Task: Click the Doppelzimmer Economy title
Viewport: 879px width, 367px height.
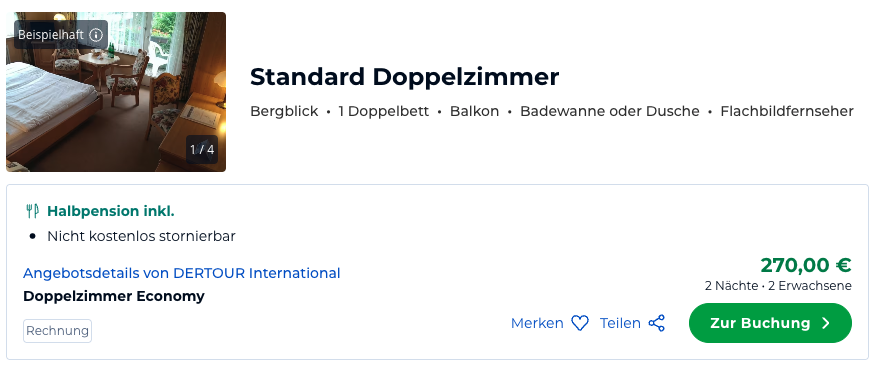Action: point(114,296)
